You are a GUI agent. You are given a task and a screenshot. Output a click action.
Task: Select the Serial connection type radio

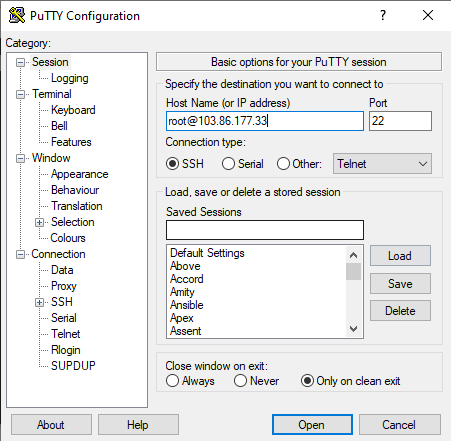pos(228,164)
